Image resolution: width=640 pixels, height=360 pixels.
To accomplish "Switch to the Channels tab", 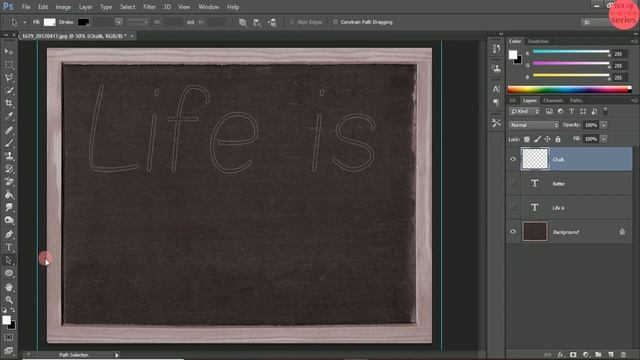I will point(553,100).
